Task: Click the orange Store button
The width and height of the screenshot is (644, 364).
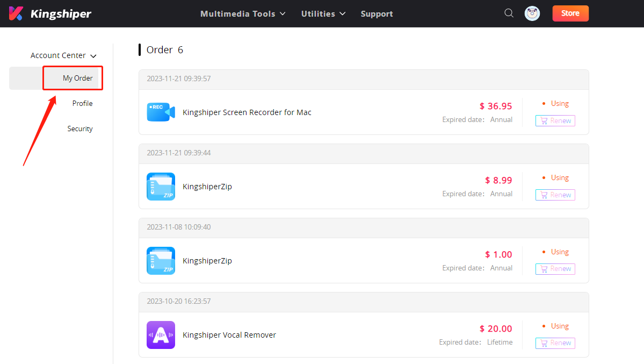Action: pyautogui.click(x=570, y=13)
